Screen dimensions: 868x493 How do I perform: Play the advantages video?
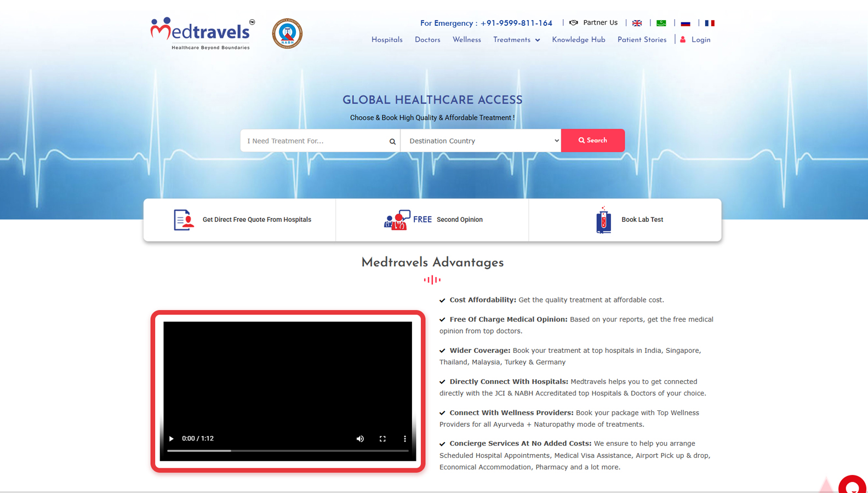(172, 438)
